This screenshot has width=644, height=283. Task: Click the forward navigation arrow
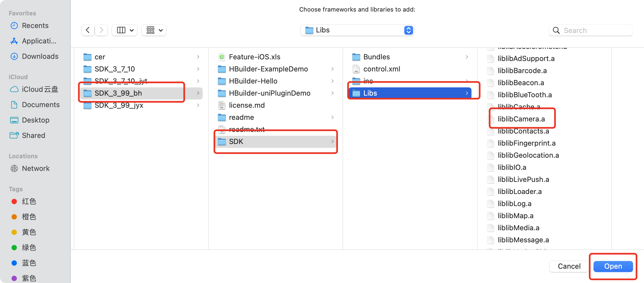pos(101,30)
